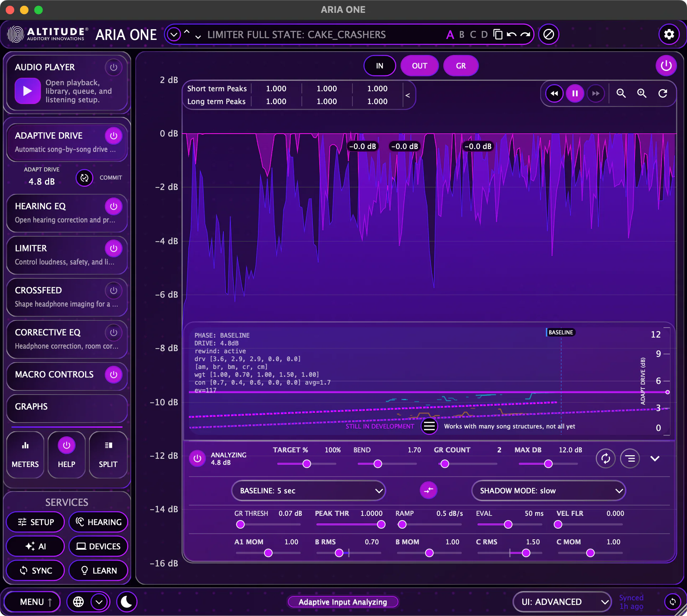The width and height of the screenshot is (687, 616).
Task: Toggle the Analyzing power button
Action: [x=197, y=458]
